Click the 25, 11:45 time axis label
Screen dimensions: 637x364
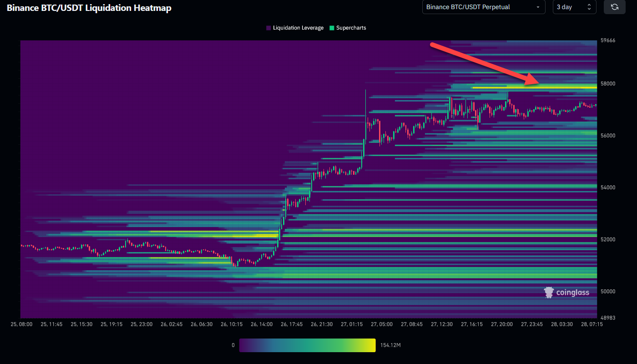click(51, 324)
